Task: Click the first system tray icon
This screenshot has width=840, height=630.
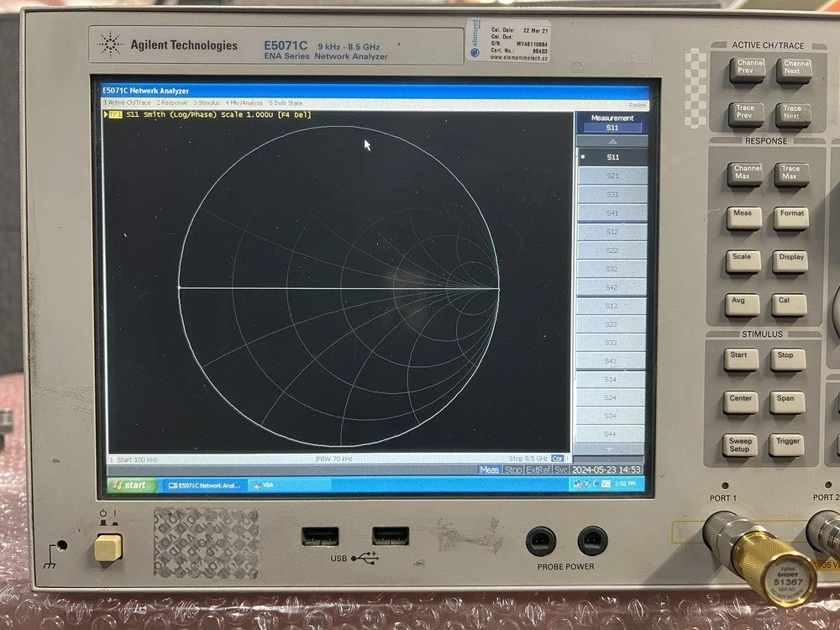Action: [578, 484]
